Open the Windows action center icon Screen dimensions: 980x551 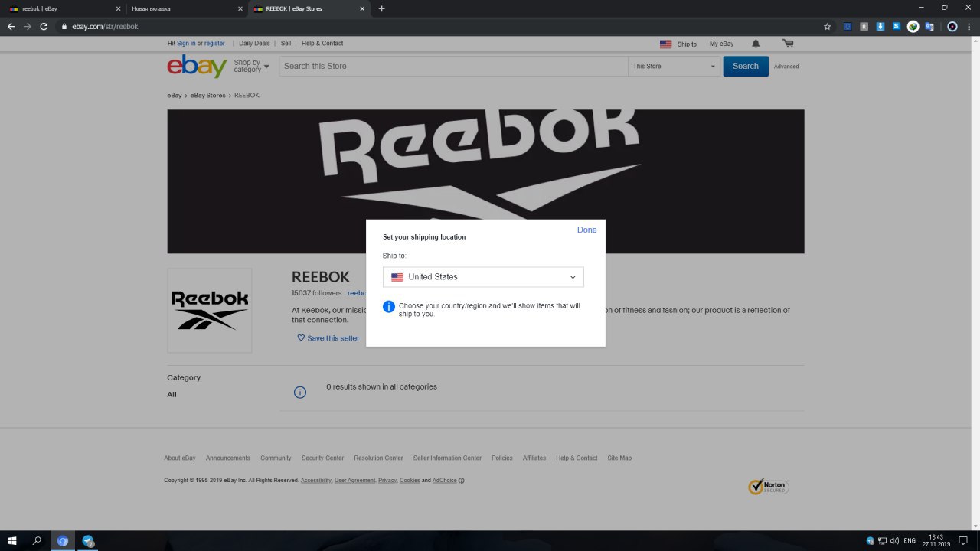pos(964,541)
